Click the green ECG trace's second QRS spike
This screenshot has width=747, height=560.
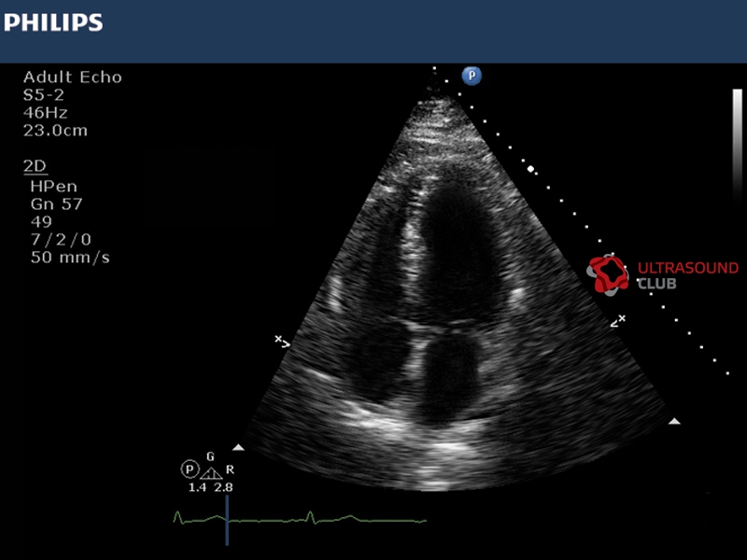pos(310,516)
